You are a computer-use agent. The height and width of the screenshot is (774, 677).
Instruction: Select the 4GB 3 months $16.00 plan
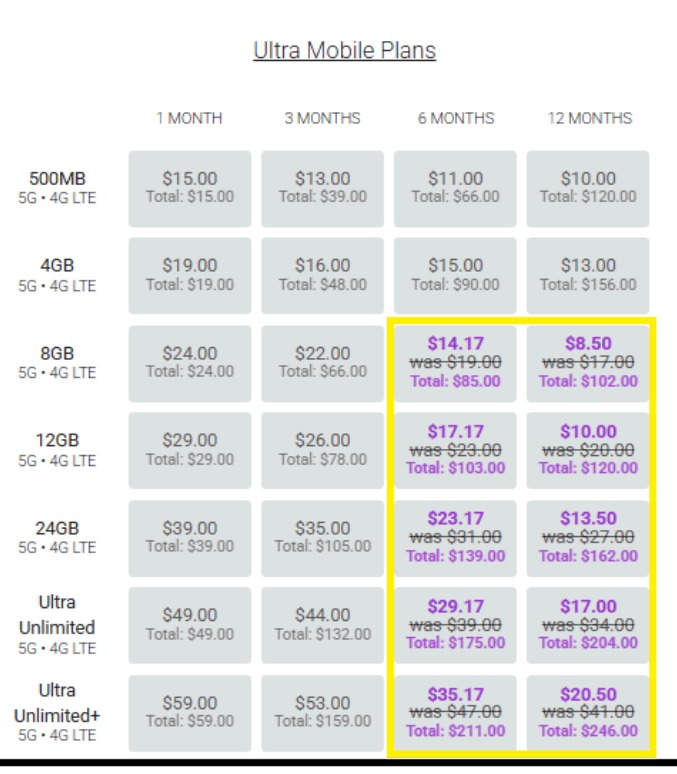coord(322,275)
